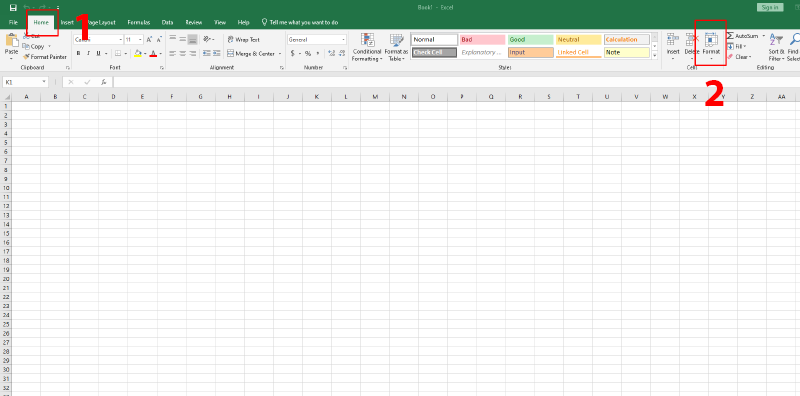Apply the Calculation cell style
The image size is (800, 396).
627,39
